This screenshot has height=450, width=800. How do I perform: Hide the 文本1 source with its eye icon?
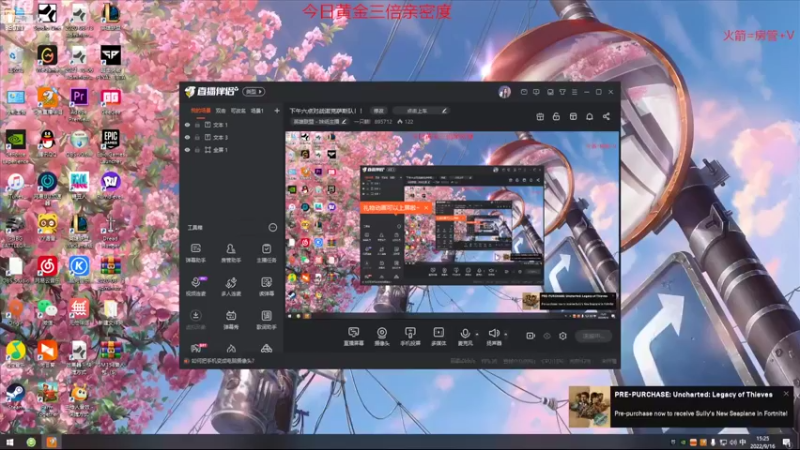(x=187, y=125)
